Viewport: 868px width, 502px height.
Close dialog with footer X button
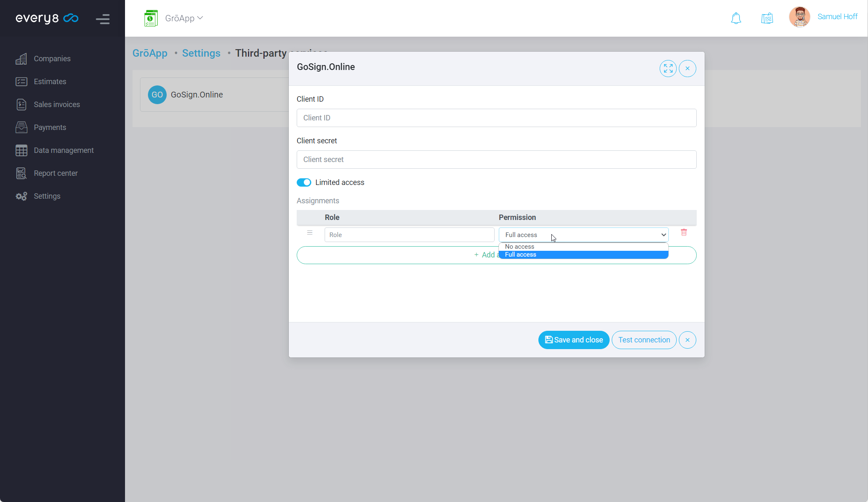pyautogui.click(x=687, y=340)
